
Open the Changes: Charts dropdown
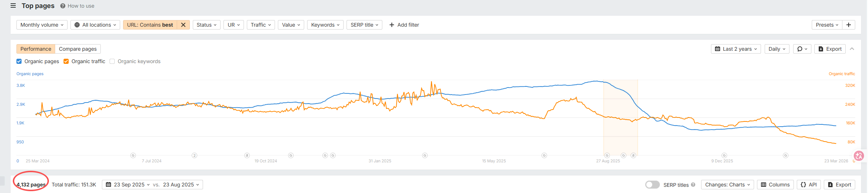[727, 185]
